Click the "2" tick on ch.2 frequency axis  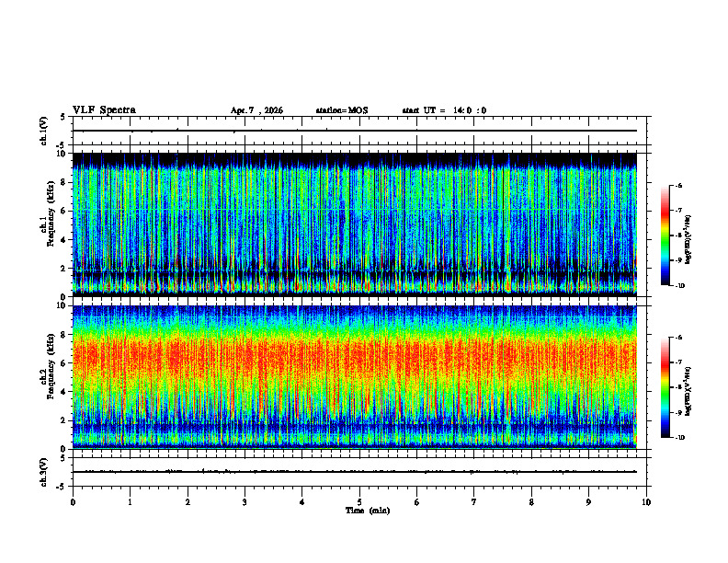coord(63,420)
